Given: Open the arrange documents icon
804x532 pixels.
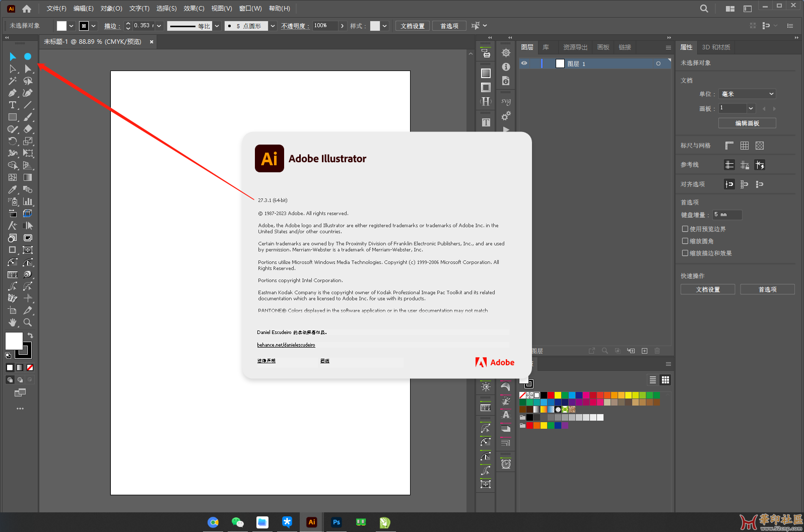Looking at the screenshot, I should (x=730, y=9).
